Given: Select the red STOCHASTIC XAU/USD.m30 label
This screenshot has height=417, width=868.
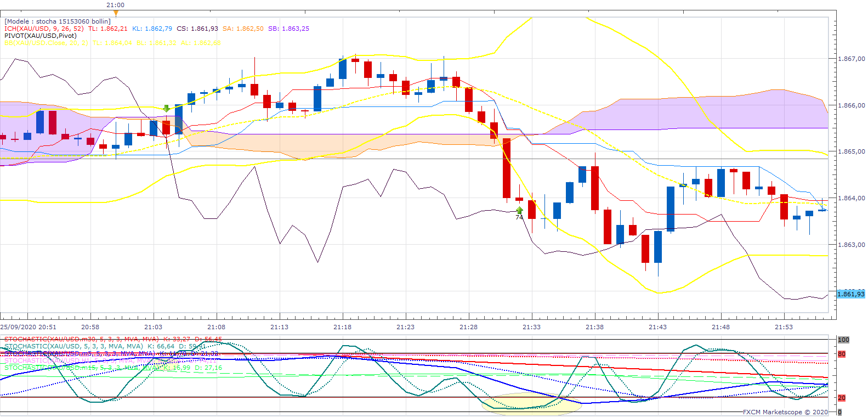Looking at the screenshot, I should point(82,339).
